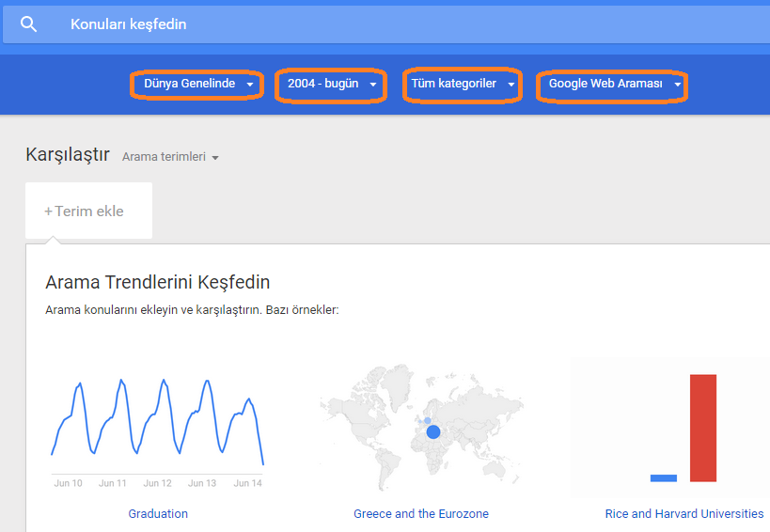The width and height of the screenshot is (770, 532).
Task: Click the red bar in the comparison chart
Action: point(702,428)
